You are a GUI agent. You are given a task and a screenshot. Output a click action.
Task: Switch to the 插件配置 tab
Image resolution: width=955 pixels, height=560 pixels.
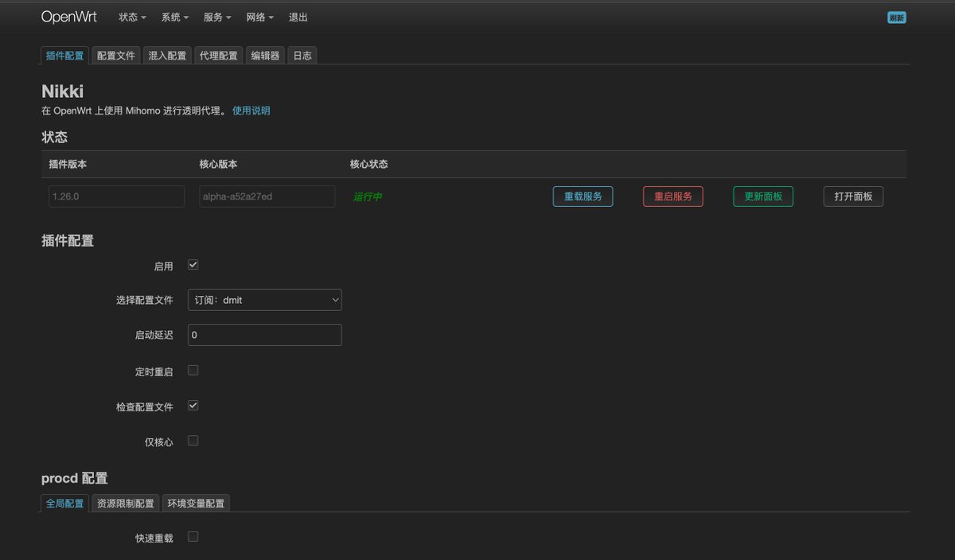(64, 56)
